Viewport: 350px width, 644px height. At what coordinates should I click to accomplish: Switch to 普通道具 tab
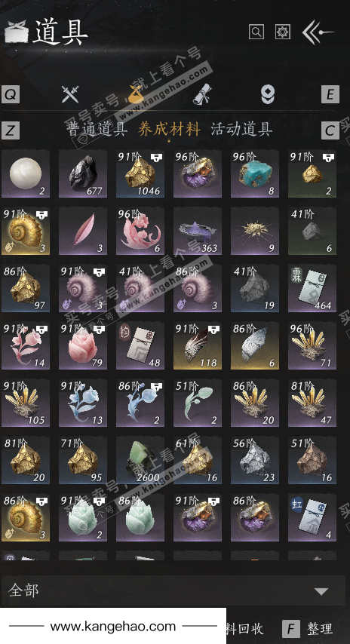97,129
